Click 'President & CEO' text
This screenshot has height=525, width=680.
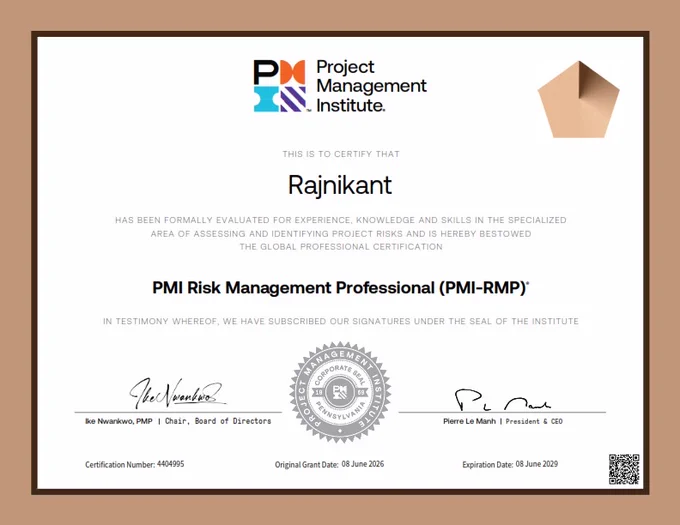point(534,421)
